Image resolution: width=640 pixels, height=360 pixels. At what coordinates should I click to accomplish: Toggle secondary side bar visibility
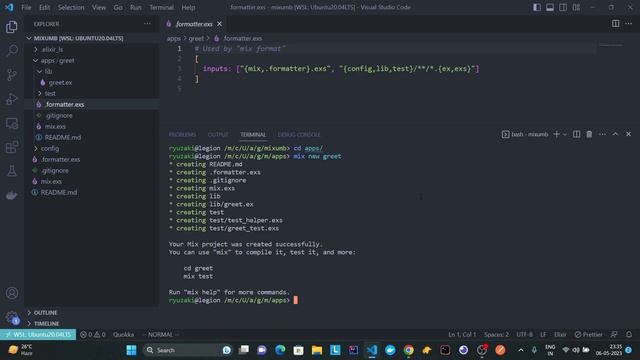563,7
